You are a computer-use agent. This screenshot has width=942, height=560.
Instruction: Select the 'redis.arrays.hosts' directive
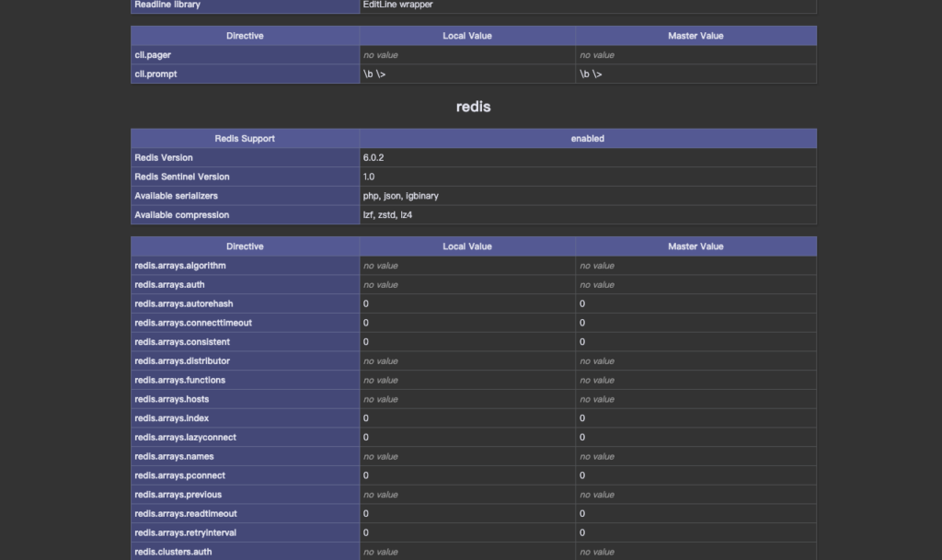click(x=172, y=400)
